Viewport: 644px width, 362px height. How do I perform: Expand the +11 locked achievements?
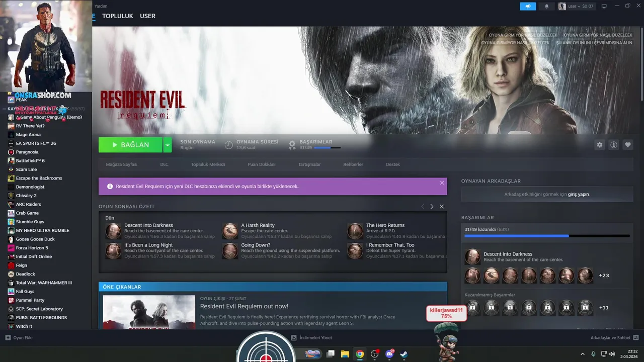coord(604,308)
